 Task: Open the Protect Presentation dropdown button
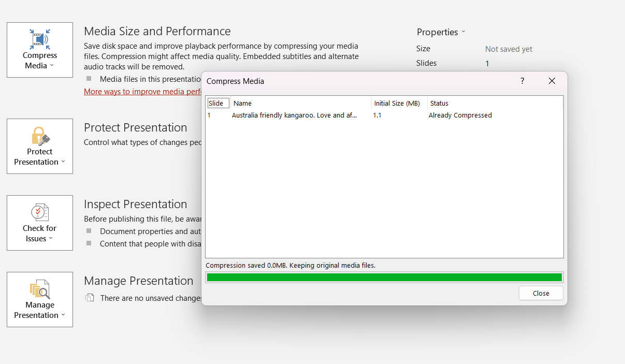(x=40, y=146)
